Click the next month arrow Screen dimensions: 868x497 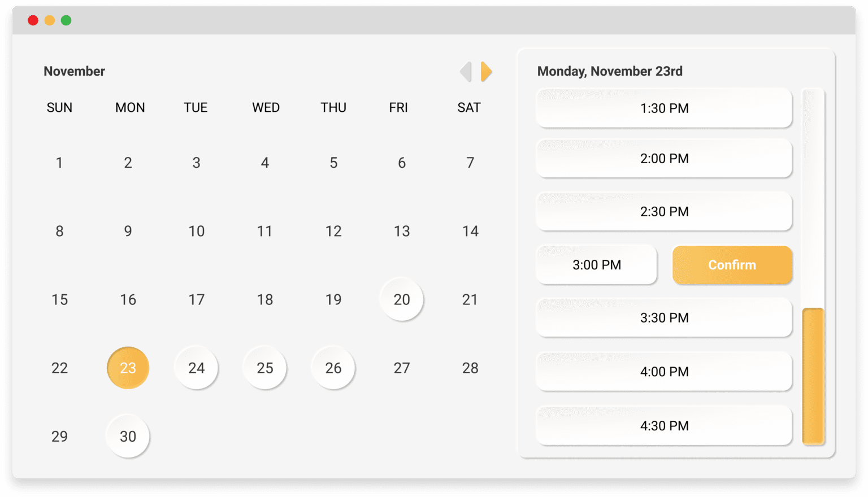(x=486, y=72)
